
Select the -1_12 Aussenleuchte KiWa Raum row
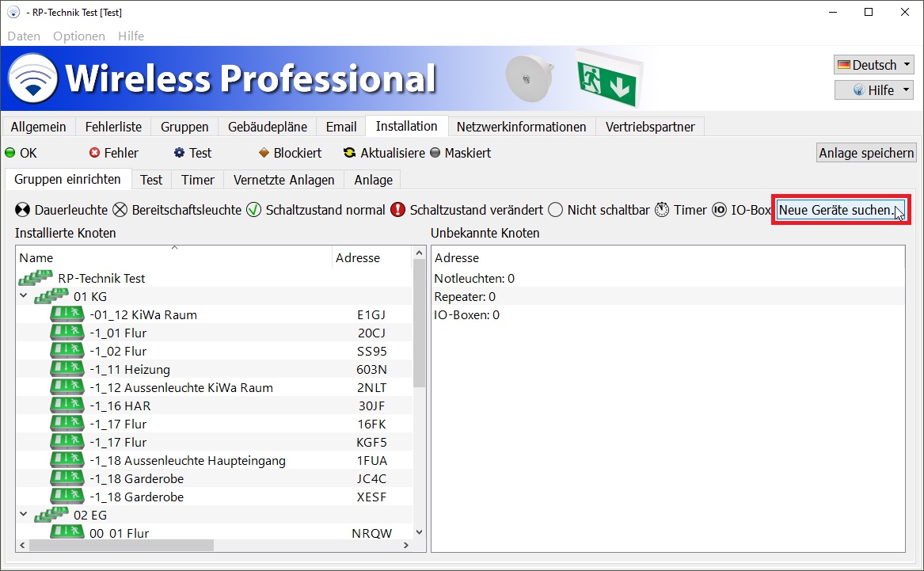[215, 387]
